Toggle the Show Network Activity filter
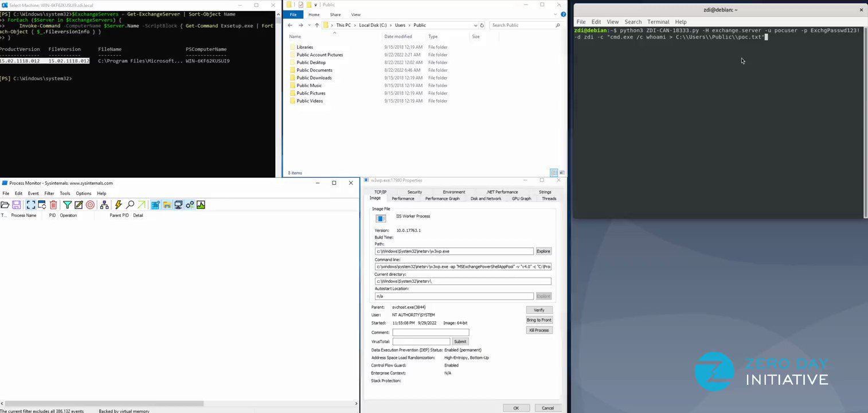868x413 pixels. [x=179, y=205]
